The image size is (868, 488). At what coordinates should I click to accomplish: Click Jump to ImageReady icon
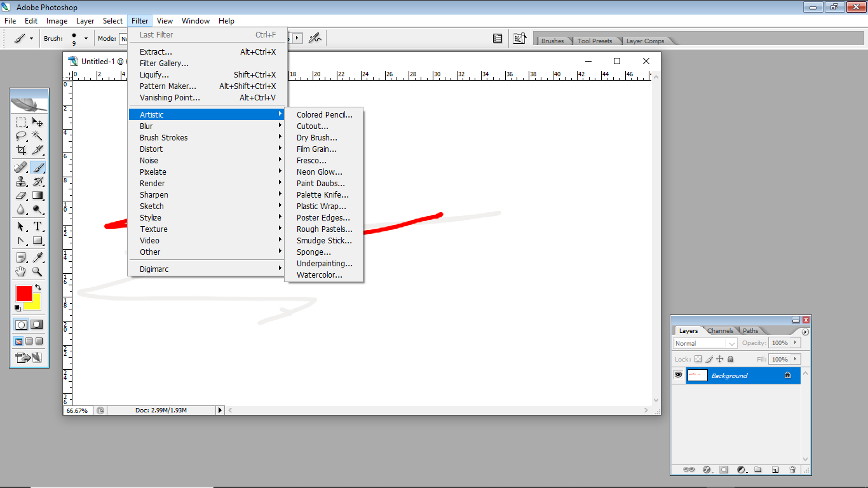pos(29,358)
